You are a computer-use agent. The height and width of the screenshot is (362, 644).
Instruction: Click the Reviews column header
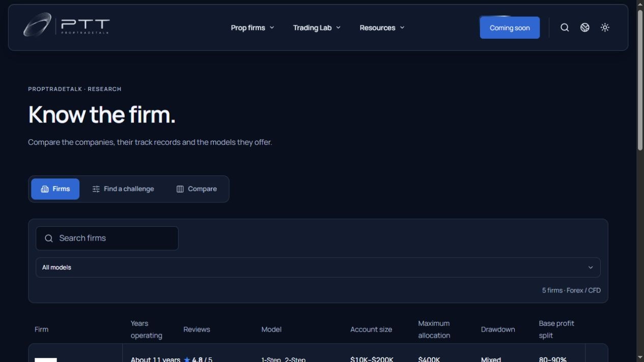(x=197, y=329)
